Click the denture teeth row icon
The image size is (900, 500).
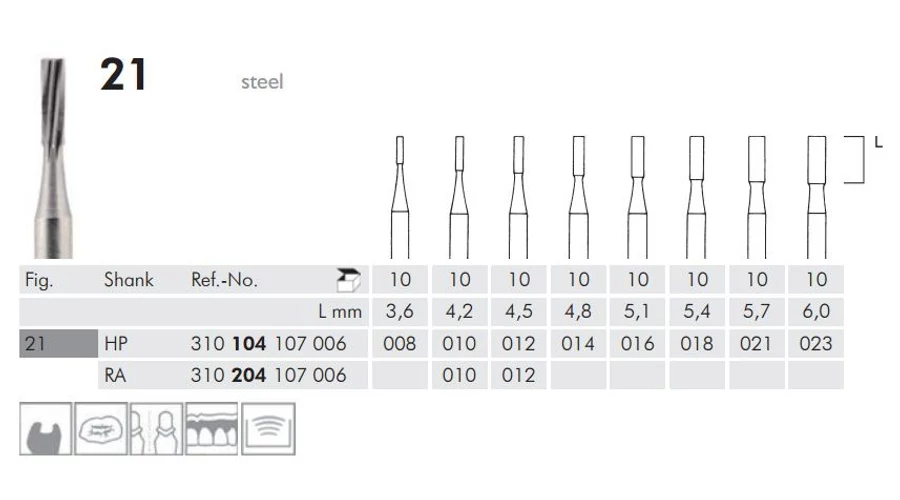click(212, 429)
